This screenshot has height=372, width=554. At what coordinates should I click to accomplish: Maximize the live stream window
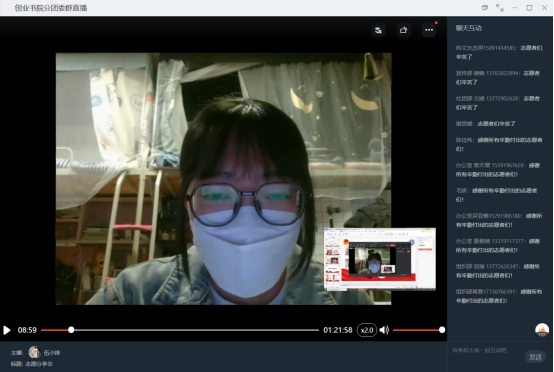529,7
